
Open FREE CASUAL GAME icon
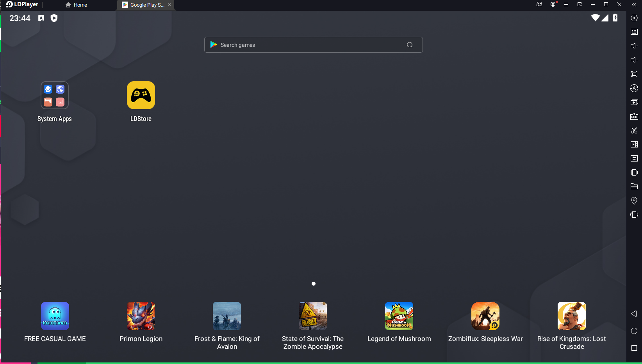(55, 316)
